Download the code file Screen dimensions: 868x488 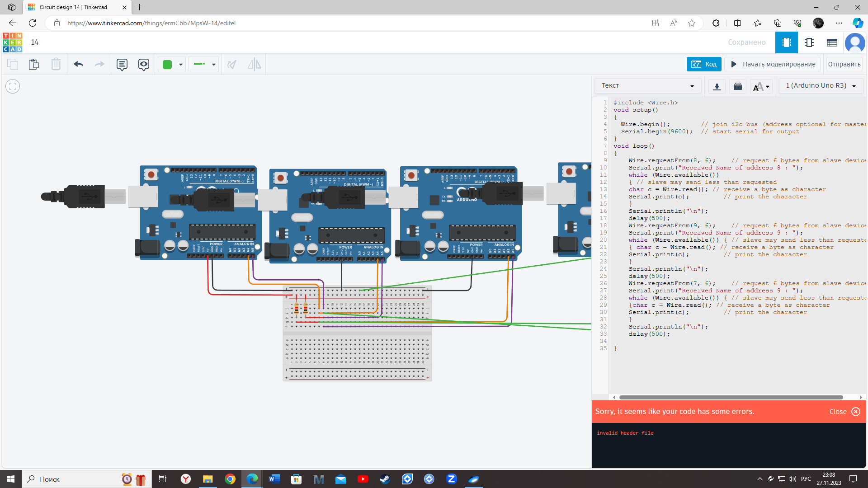coord(717,86)
